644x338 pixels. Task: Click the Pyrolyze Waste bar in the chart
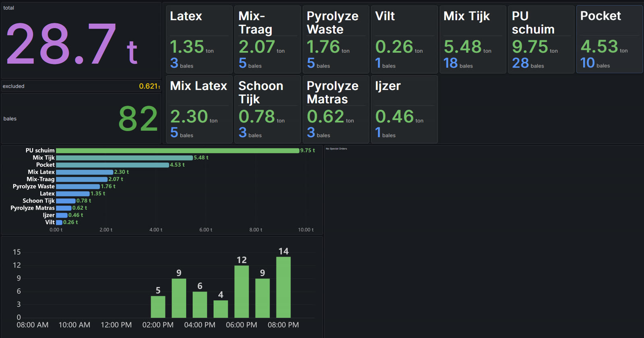click(x=78, y=187)
